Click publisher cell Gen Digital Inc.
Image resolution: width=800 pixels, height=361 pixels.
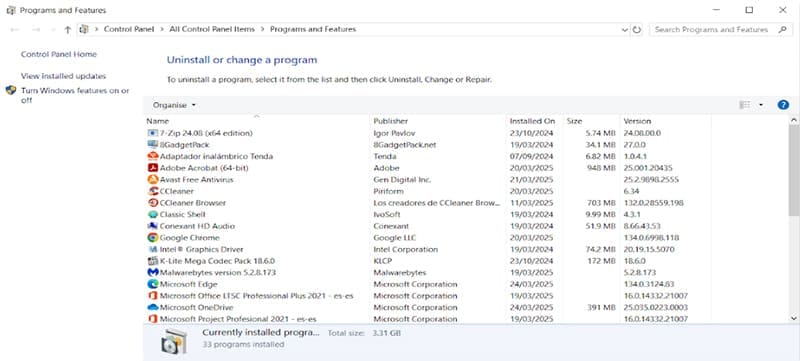click(x=402, y=179)
